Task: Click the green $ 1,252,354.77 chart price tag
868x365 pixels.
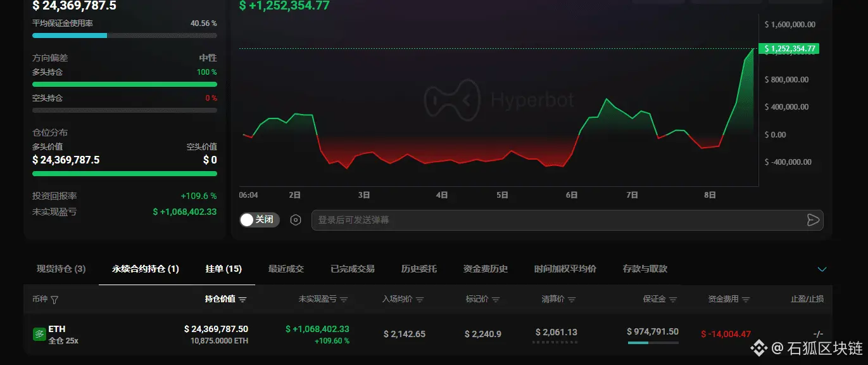Action: (x=789, y=48)
